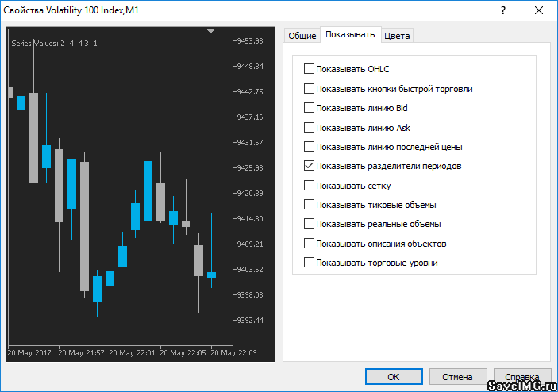
Task: Enable Показывать линию Ask checkbox
Action: pos(310,128)
